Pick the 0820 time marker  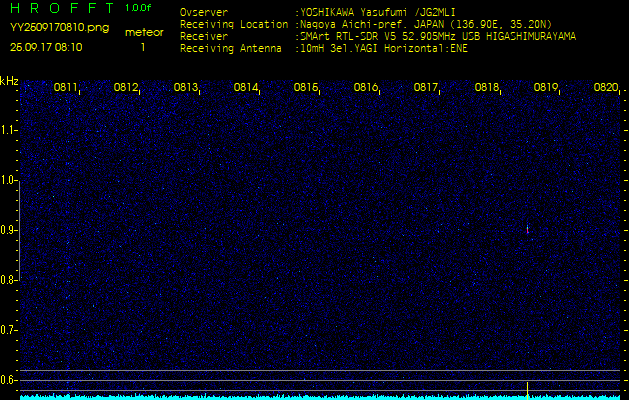point(606,88)
